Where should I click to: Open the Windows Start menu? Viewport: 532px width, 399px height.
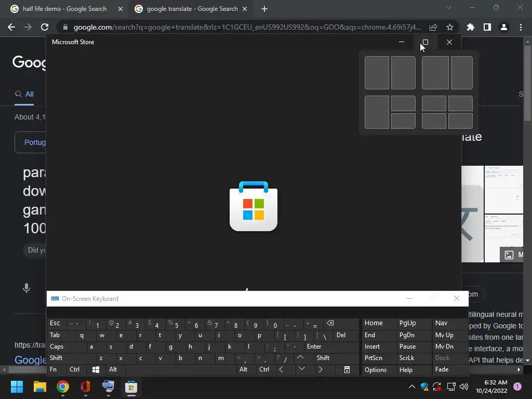click(x=17, y=387)
